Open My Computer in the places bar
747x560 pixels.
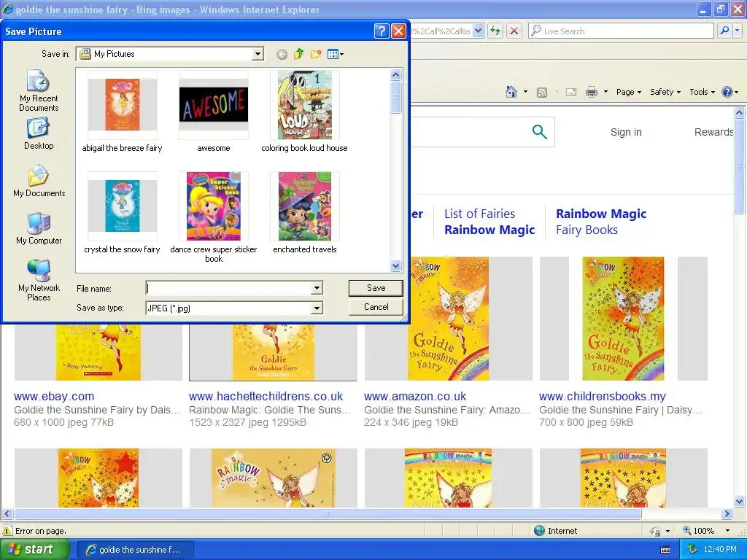tap(39, 228)
